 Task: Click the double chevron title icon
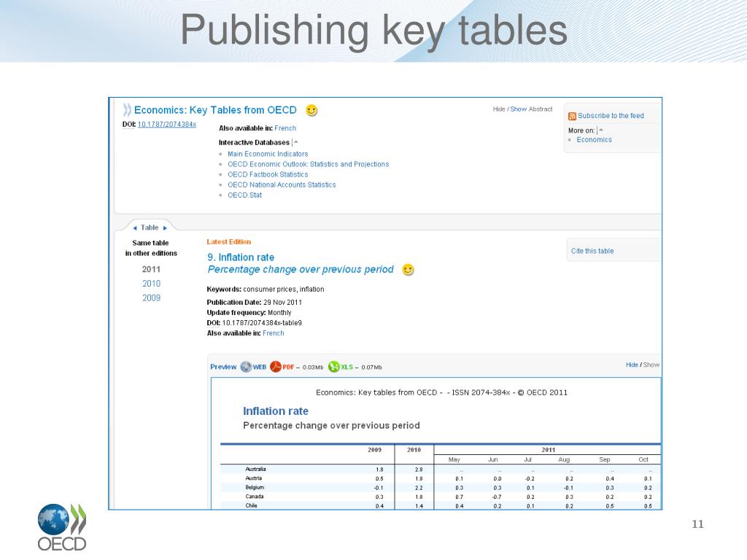127,110
